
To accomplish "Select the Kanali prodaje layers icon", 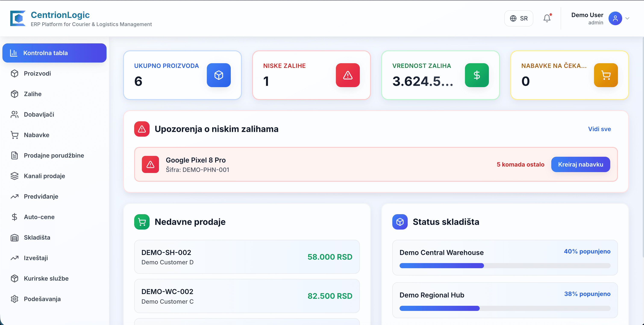I will click(x=14, y=176).
